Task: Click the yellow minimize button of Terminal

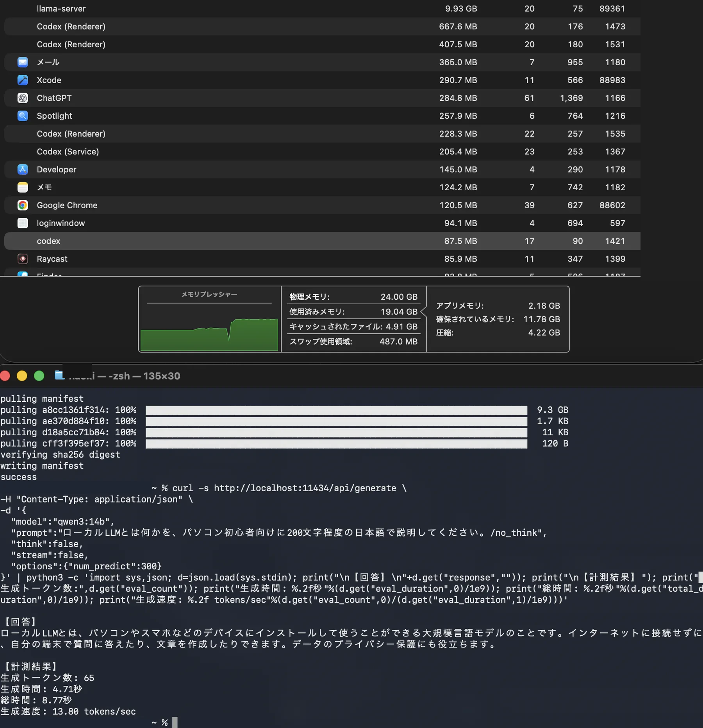Action: 22,376
